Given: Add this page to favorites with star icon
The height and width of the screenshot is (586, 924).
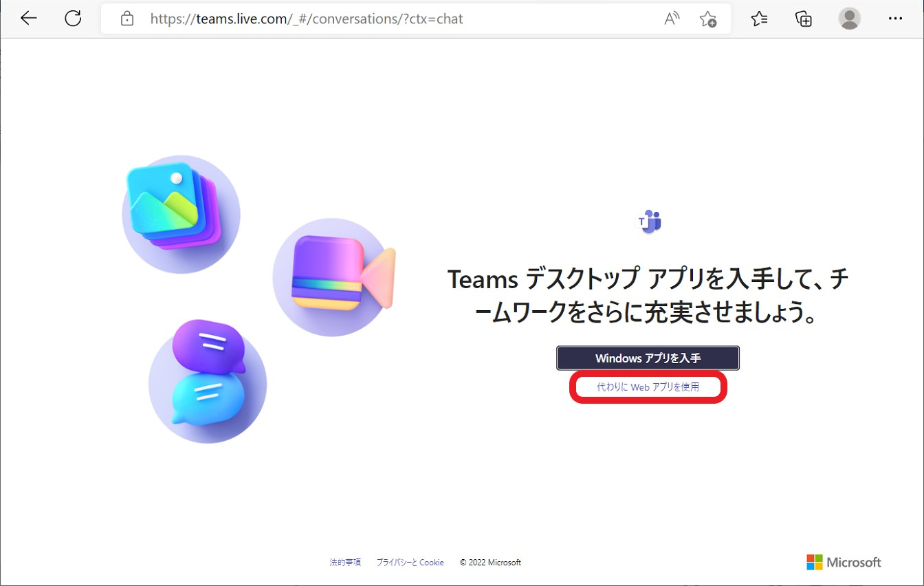Looking at the screenshot, I should [707, 19].
